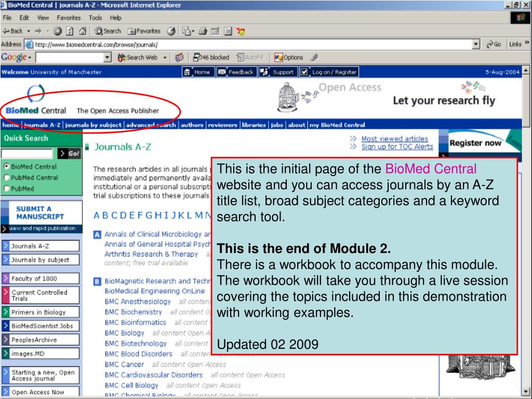This screenshot has height=399, width=532.
Task: Click AutoFill on Google toolbar
Action: 250,58
